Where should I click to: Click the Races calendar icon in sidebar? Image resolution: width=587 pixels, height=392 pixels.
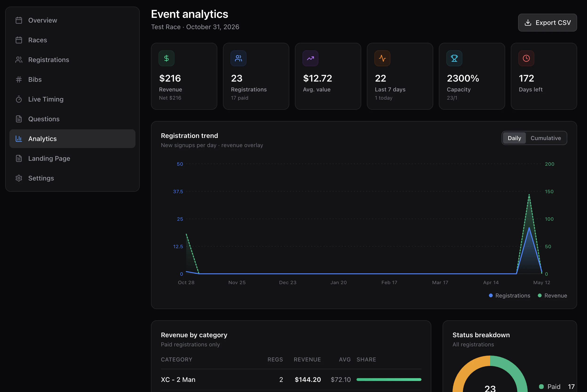19,40
